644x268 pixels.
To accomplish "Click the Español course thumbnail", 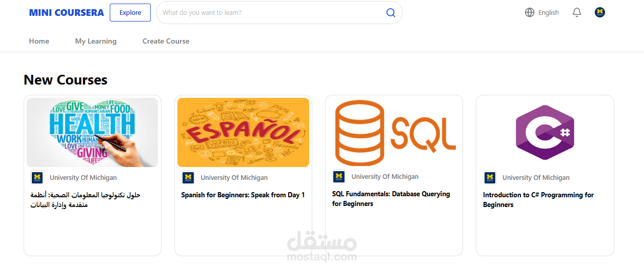I will 243,132.
